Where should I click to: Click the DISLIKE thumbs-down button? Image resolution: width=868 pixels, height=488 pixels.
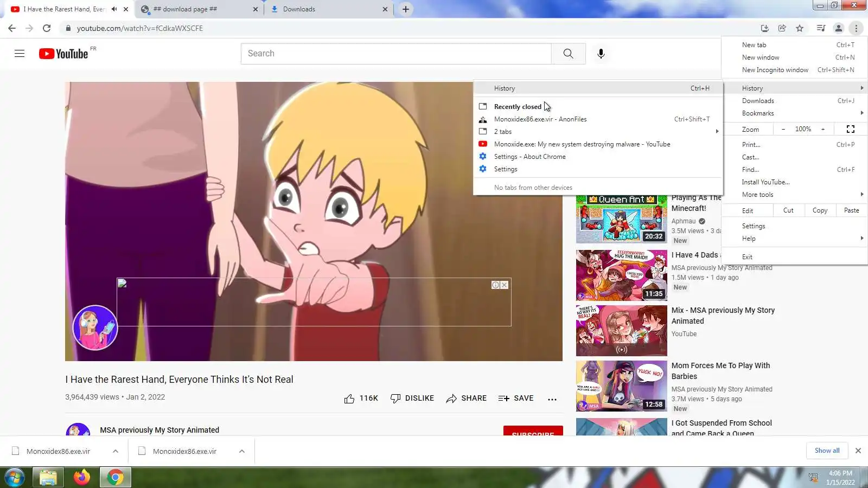412,399
